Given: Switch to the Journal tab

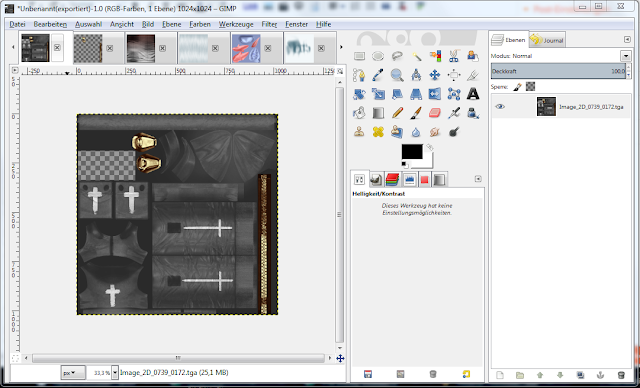Looking at the screenshot, I should pos(547,40).
